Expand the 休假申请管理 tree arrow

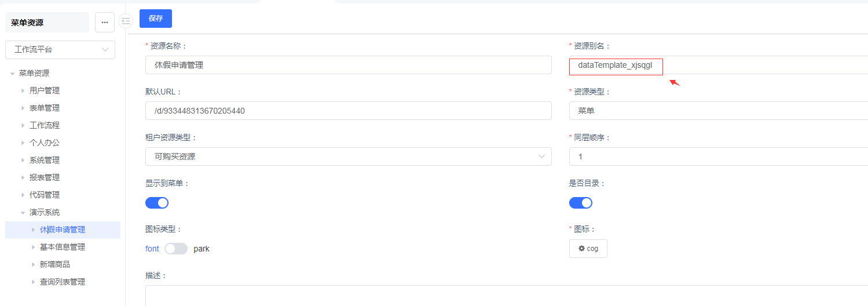(33, 230)
